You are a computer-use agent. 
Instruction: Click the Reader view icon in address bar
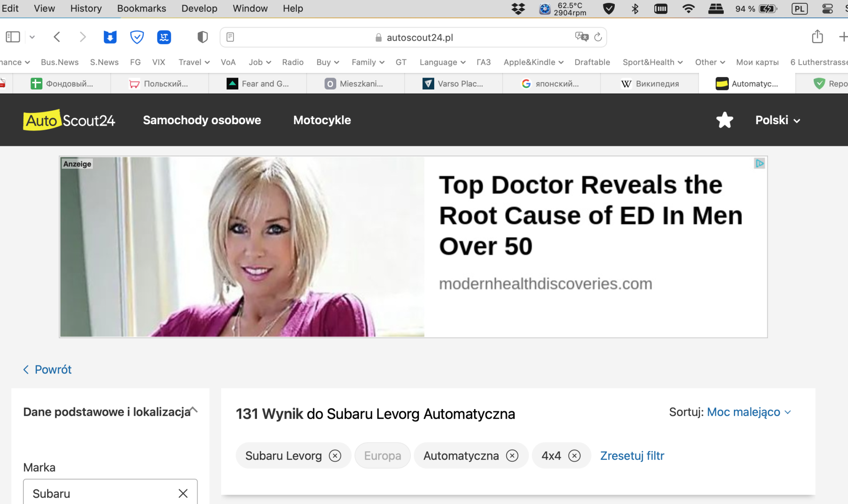[230, 37]
